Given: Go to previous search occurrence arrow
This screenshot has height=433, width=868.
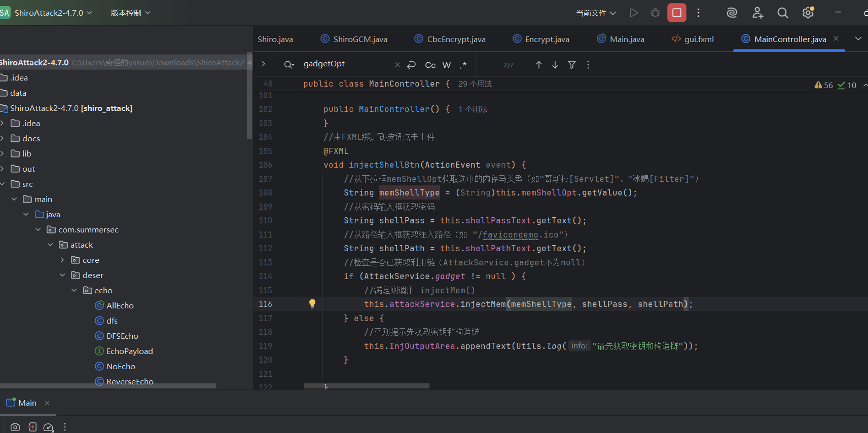Looking at the screenshot, I should click(538, 65).
